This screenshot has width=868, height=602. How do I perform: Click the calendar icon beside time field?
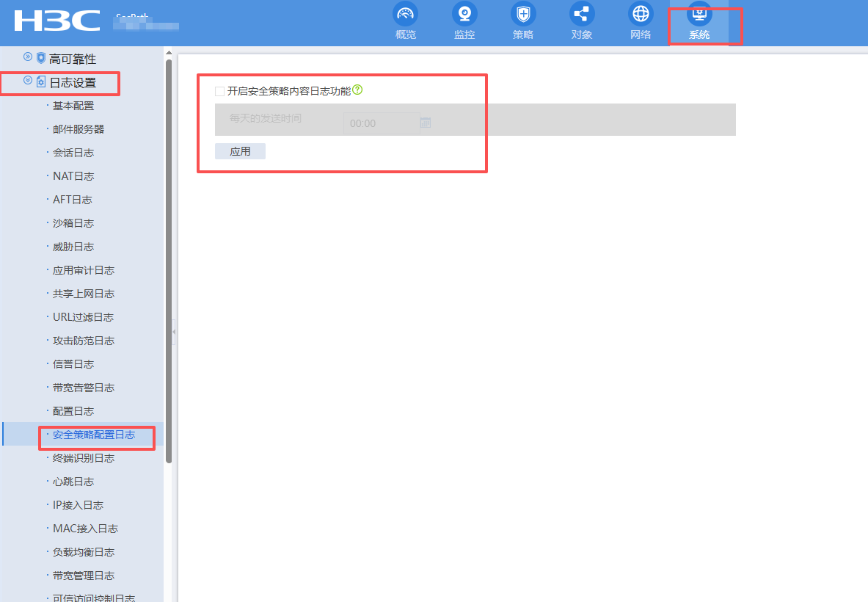(426, 123)
